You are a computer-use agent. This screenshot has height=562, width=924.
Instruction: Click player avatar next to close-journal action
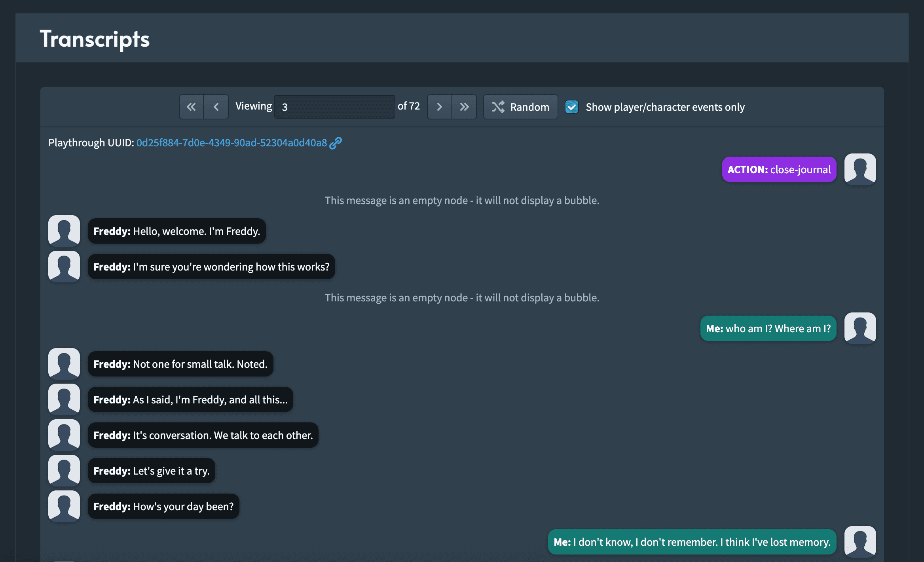pyautogui.click(x=860, y=169)
